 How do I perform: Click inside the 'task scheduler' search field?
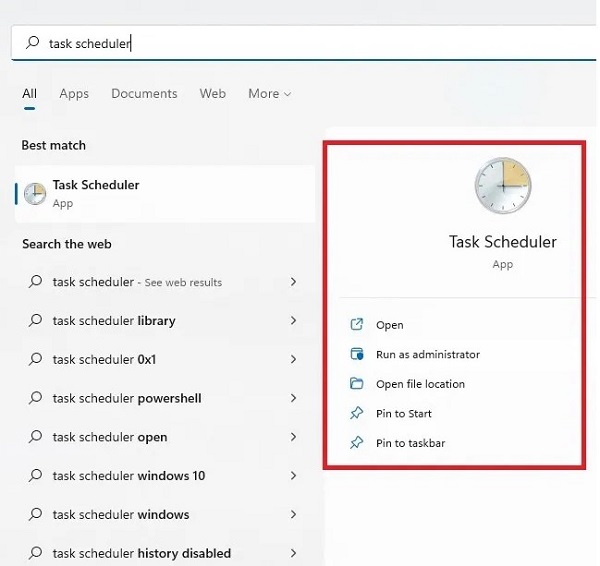click(303, 43)
